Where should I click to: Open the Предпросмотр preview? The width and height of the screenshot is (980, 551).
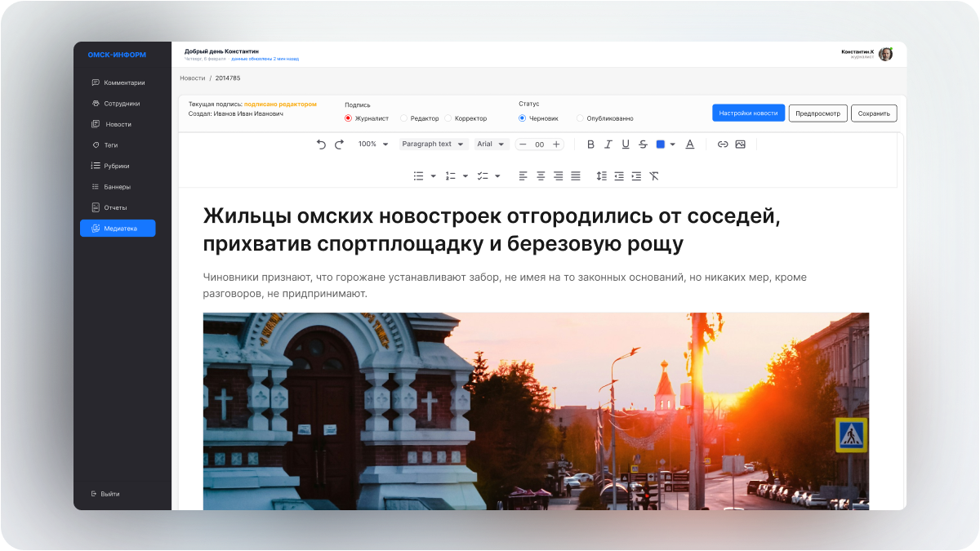[x=817, y=113]
